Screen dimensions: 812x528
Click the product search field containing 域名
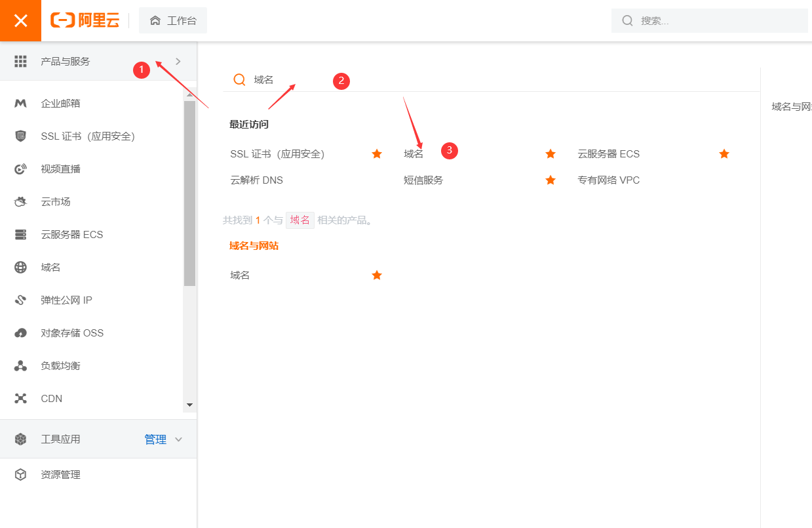point(492,79)
